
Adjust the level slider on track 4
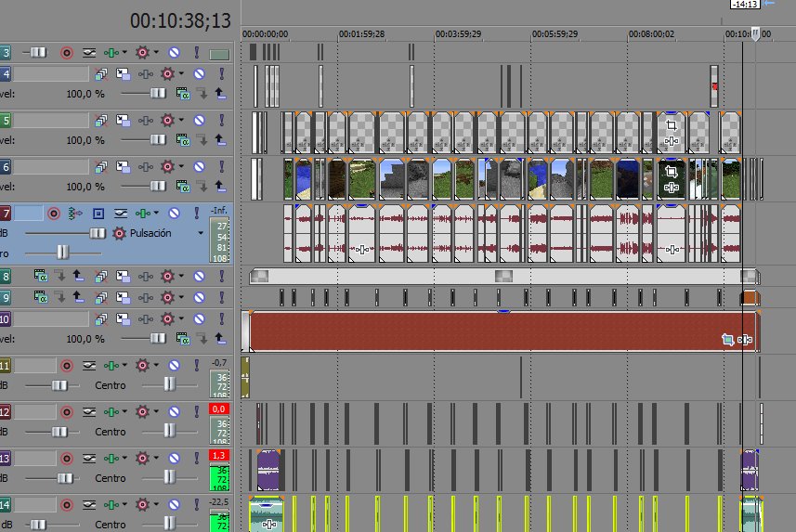tap(158, 94)
